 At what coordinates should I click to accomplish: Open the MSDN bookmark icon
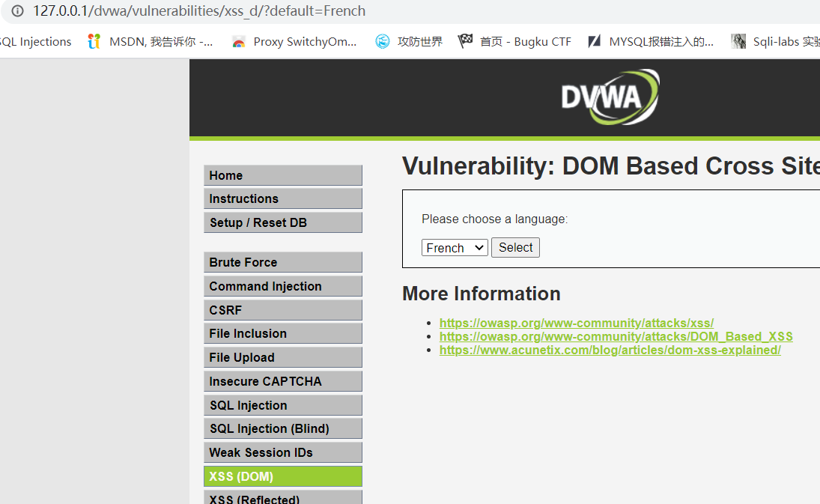[x=94, y=42]
